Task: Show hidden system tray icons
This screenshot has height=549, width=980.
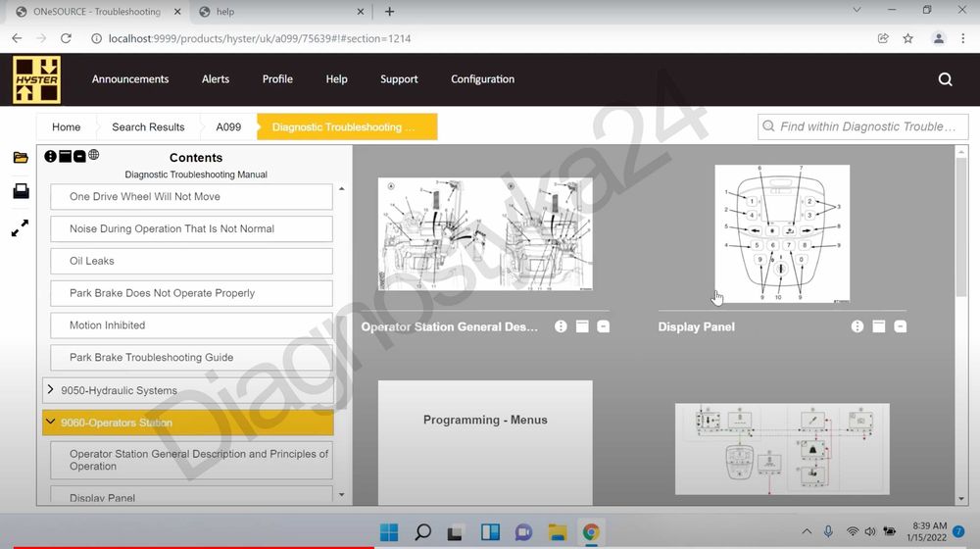Action: [x=807, y=531]
